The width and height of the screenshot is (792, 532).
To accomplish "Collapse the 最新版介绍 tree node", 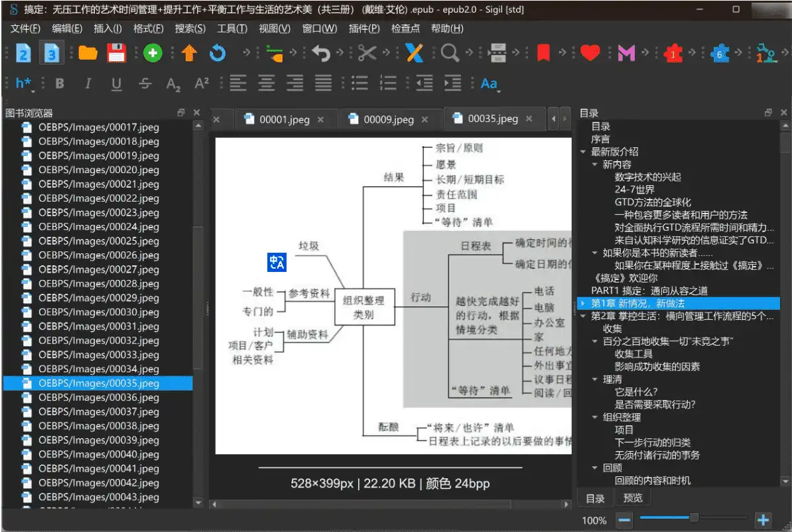I will point(584,151).
